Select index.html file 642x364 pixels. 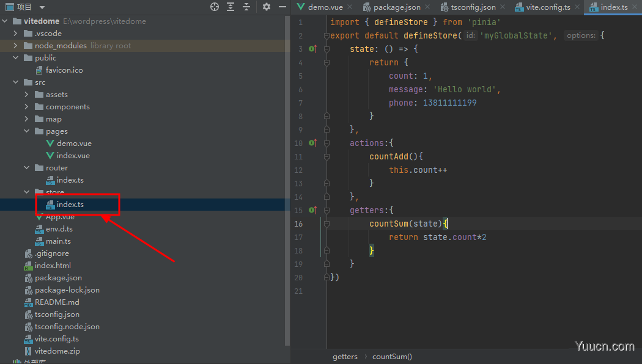pos(48,266)
